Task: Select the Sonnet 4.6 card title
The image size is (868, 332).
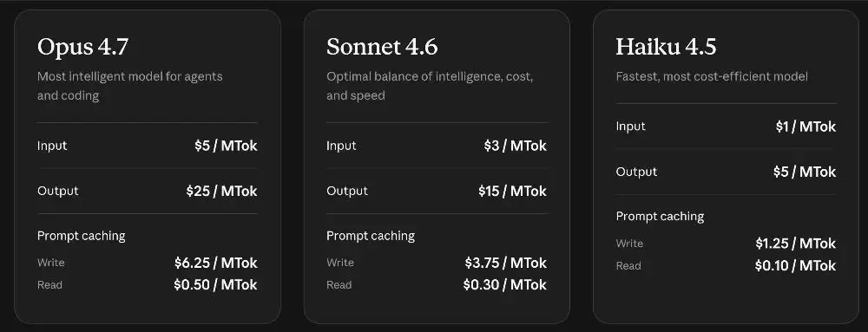Action: click(382, 47)
